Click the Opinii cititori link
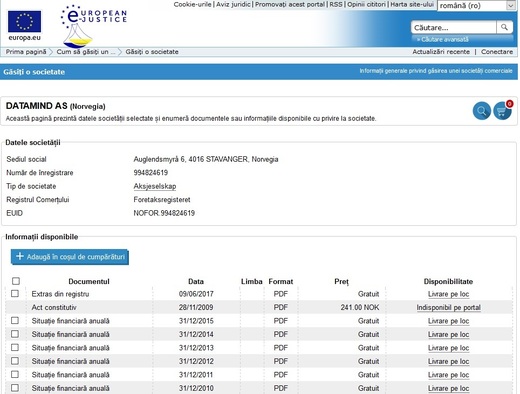This screenshot has width=520, height=394. pyautogui.click(x=366, y=5)
